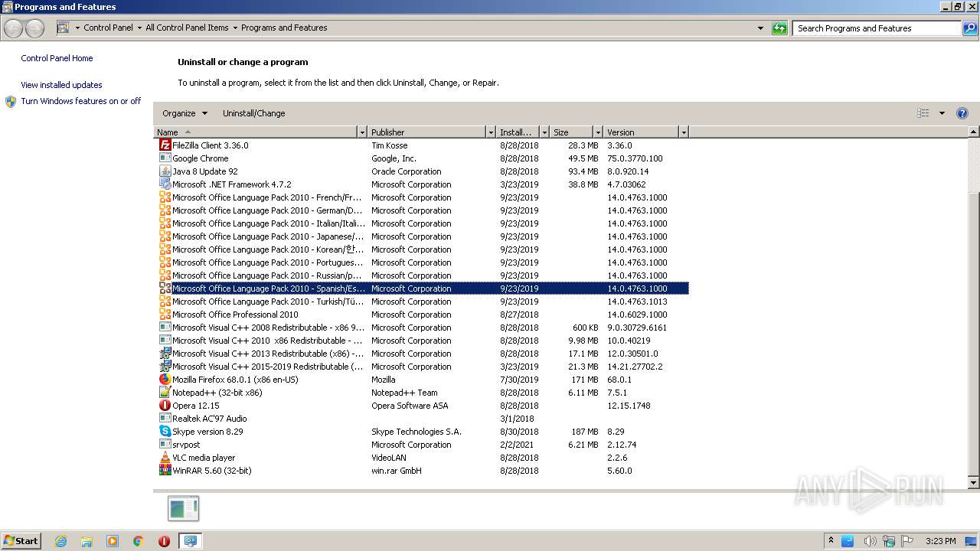Change the list view layout icon

click(x=923, y=113)
